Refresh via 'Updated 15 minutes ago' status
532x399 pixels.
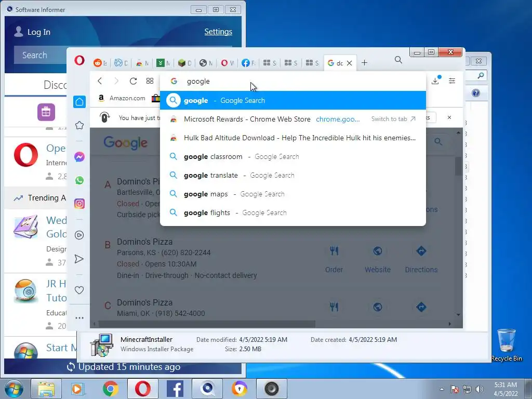(x=124, y=367)
